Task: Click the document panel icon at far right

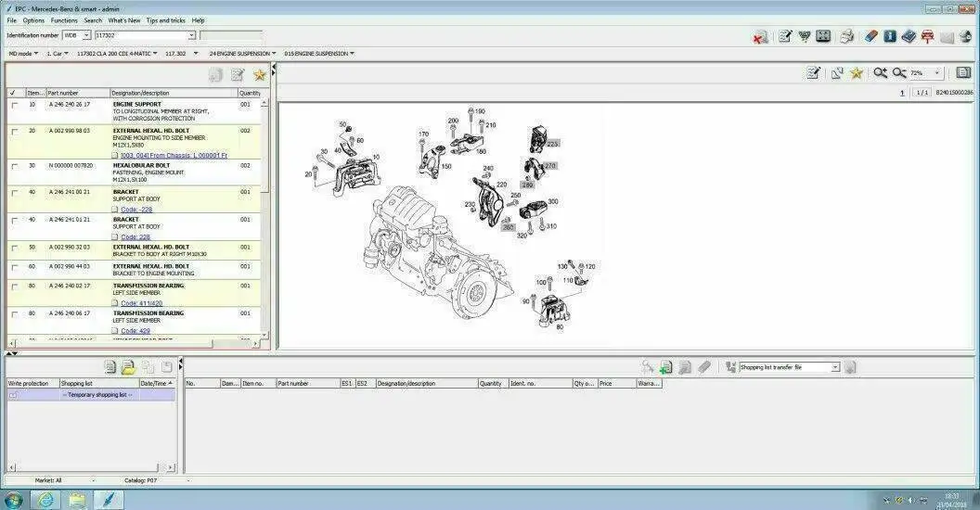Action: 963,73
